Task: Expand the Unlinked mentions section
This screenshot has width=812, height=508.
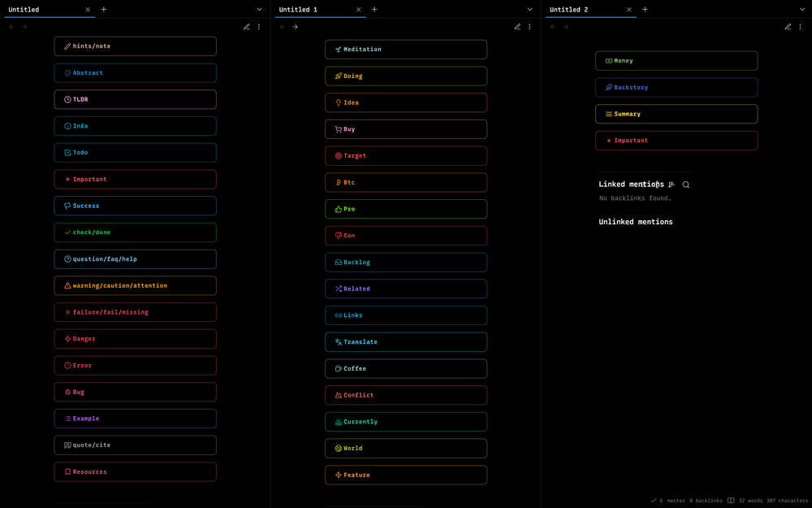Action: pyautogui.click(x=636, y=222)
